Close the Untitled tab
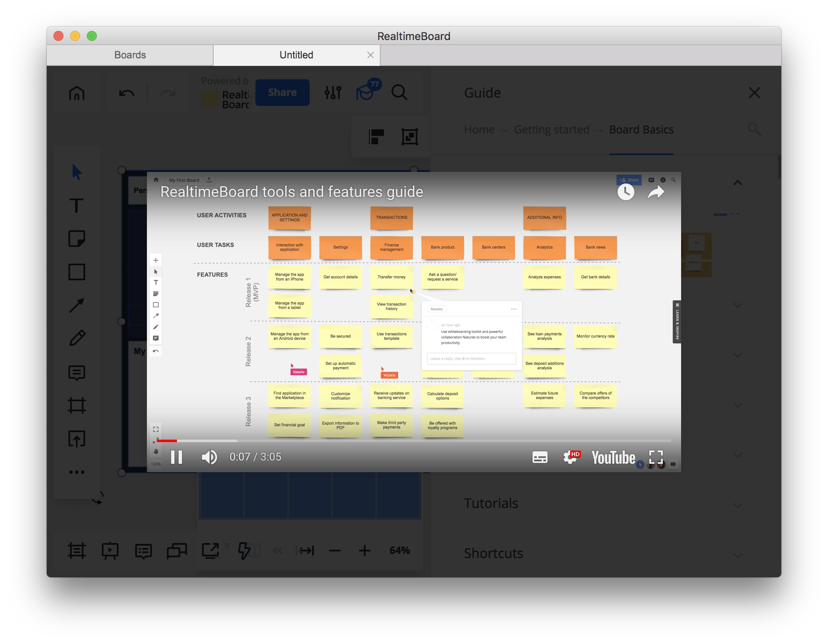This screenshot has height=644, width=828. click(x=371, y=55)
